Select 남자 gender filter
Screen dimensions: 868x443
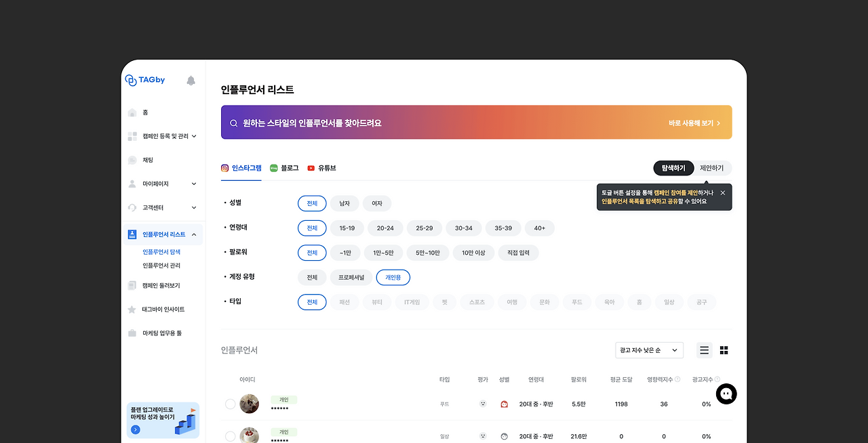[x=344, y=203]
